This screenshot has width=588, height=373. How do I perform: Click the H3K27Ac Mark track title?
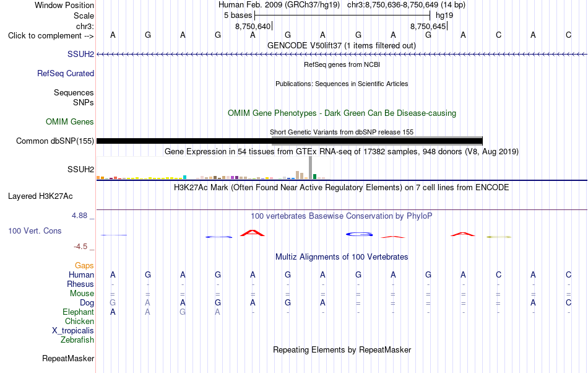[342, 187]
